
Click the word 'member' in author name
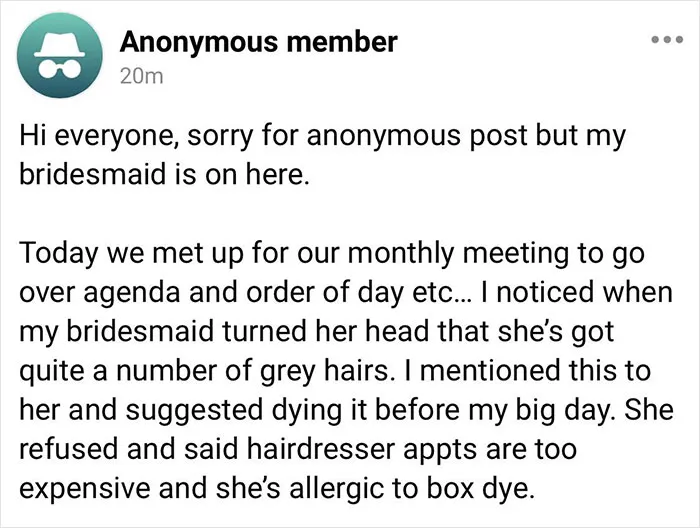click(342, 42)
